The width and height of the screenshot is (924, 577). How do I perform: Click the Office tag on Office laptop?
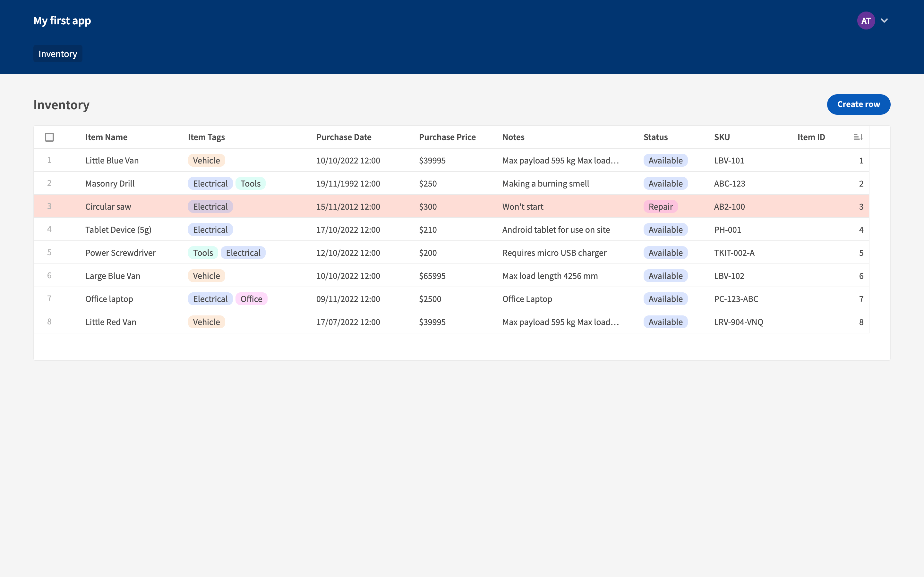coord(251,299)
